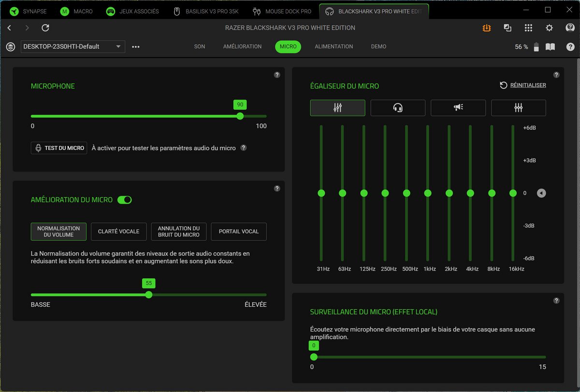This screenshot has width=580, height=392.
Task: Click the 250Hz equalizer band handle
Action: tap(385, 193)
